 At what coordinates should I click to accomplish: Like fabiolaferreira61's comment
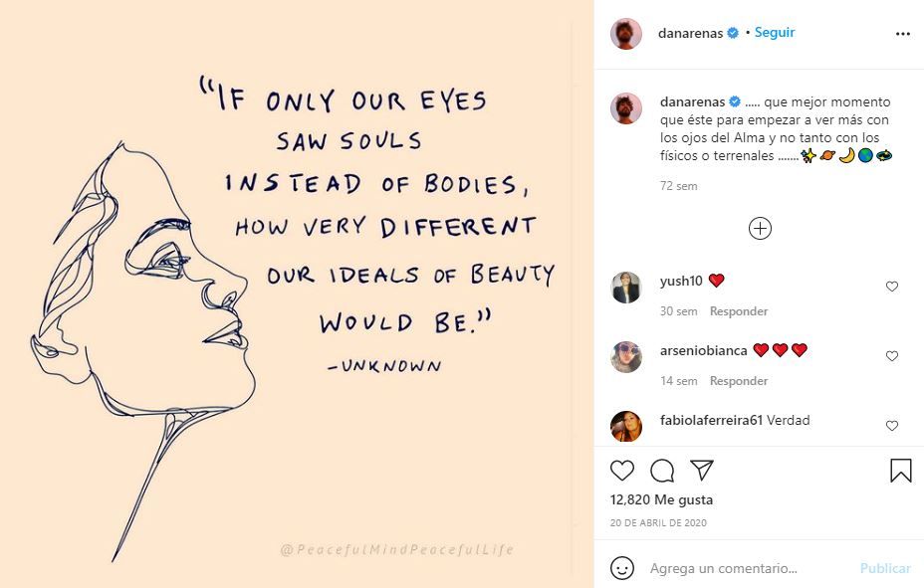(x=892, y=426)
